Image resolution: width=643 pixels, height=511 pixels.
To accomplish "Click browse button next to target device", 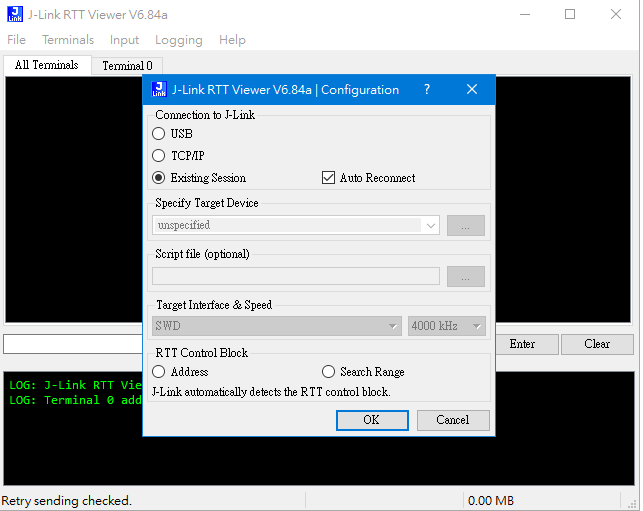I will pyautogui.click(x=465, y=226).
